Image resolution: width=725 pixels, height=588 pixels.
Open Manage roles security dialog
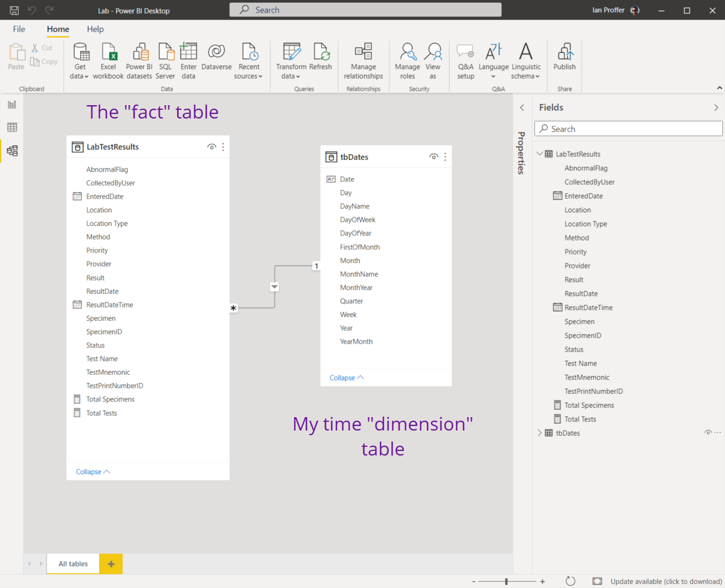click(x=408, y=61)
